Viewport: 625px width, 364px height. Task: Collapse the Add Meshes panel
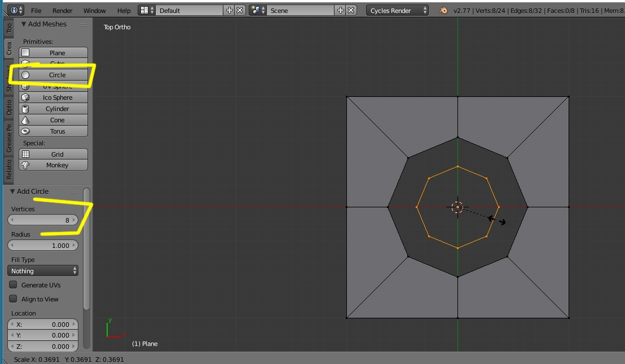(x=24, y=24)
